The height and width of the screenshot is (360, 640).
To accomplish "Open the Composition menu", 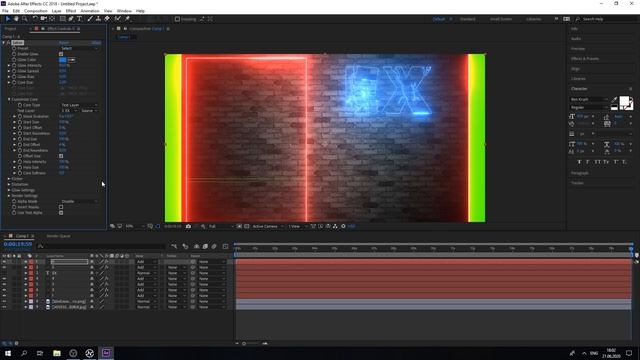I will [36, 11].
